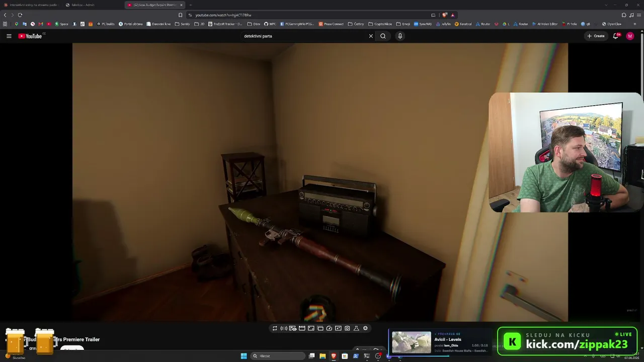Open the PC builds bookmark
The width and height of the screenshot is (644, 362).
point(106,24)
